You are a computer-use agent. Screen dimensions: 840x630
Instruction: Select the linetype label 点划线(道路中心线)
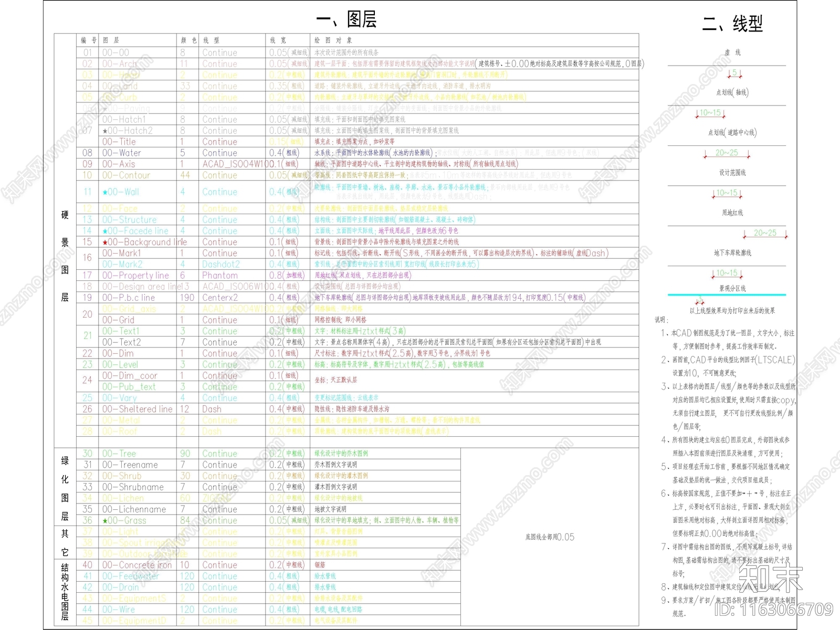[732, 133]
